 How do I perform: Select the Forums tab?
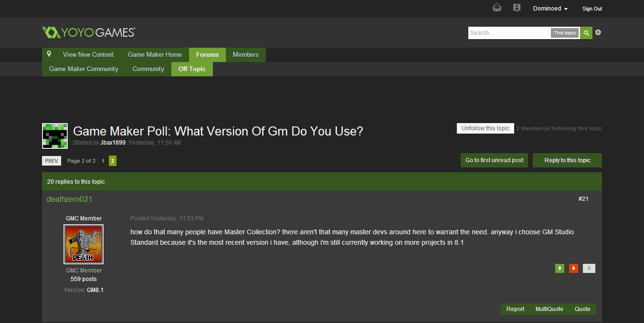(207, 55)
